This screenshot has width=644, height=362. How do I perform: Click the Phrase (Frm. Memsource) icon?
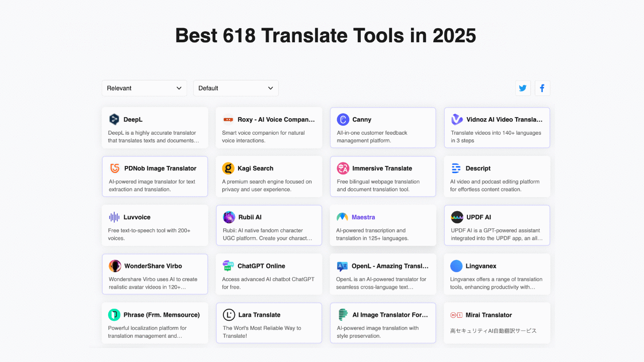point(114,315)
